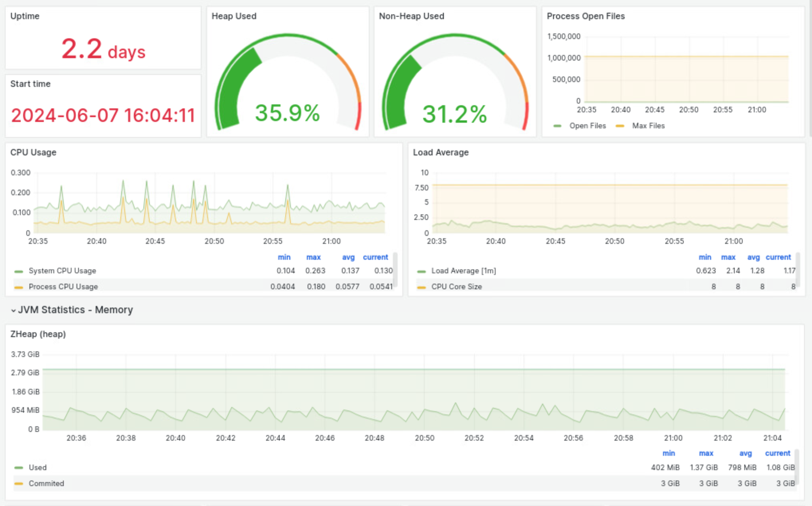Sort ZHeap legend by max column

pos(706,453)
